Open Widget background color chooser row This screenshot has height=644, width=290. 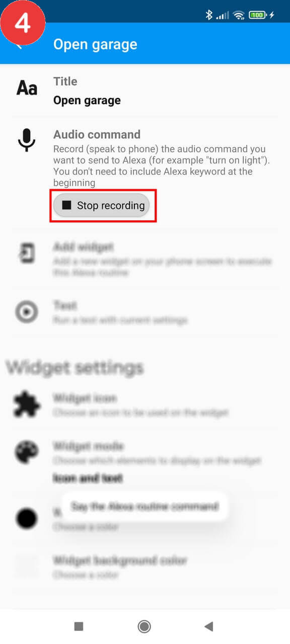(x=145, y=567)
